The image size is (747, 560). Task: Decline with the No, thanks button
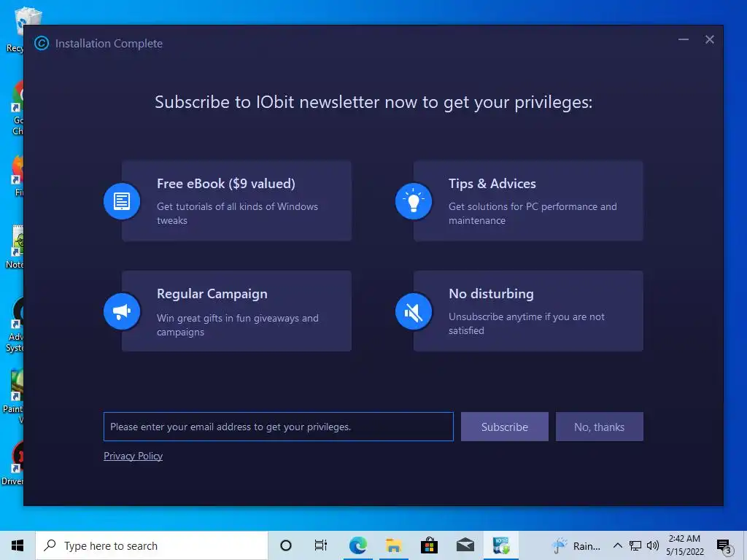(600, 427)
